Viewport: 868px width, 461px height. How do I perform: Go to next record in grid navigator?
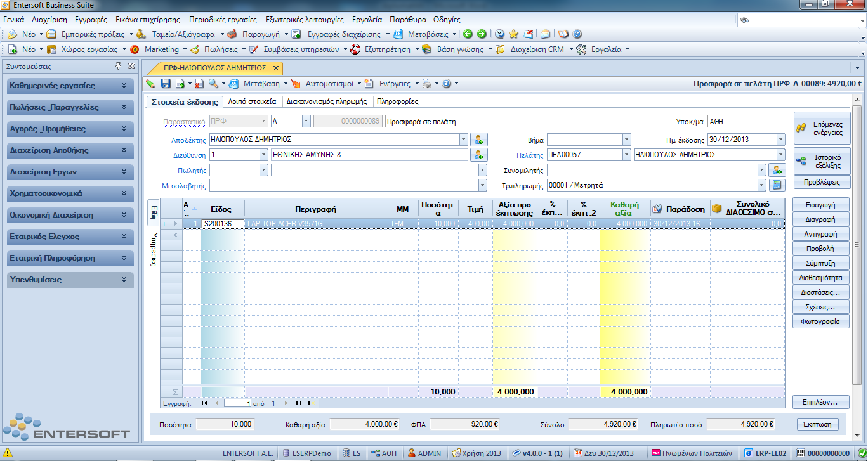286,403
